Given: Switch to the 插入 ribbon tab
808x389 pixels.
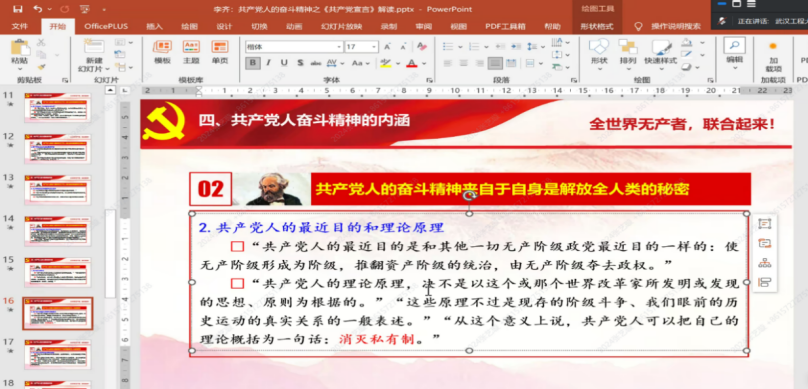Looking at the screenshot, I should 155,26.
